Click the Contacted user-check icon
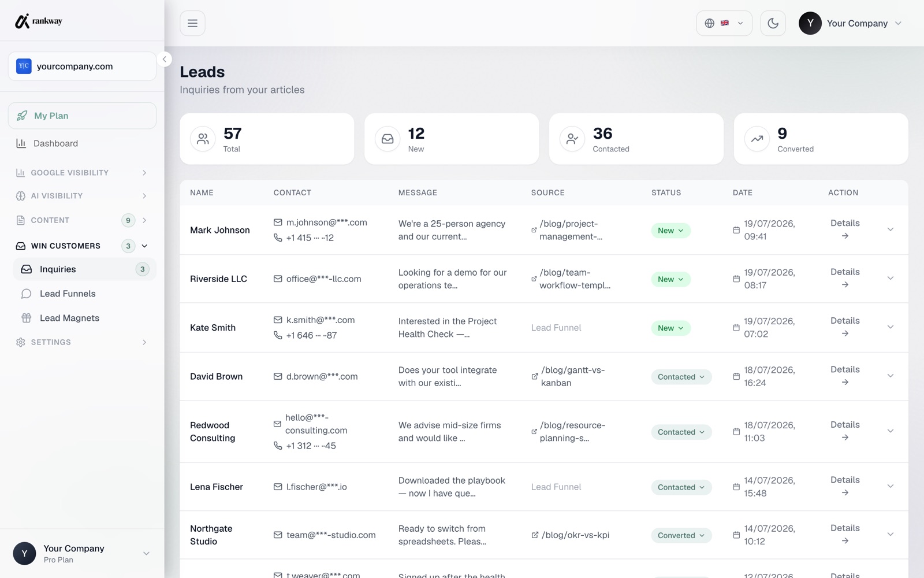The image size is (924, 578). pyautogui.click(x=572, y=139)
